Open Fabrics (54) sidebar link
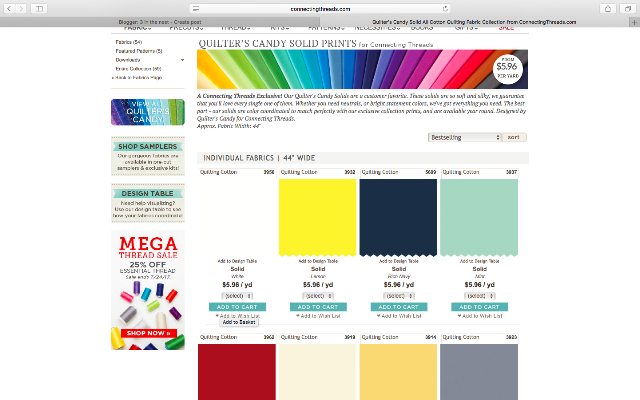Image resolution: width=640 pixels, height=400 pixels. pos(129,42)
